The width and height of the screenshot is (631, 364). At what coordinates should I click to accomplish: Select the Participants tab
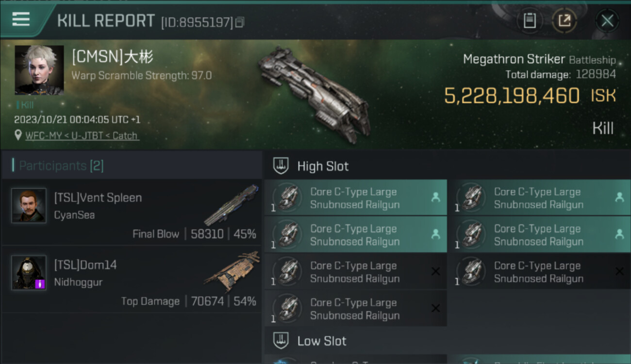pyautogui.click(x=61, y=166)
